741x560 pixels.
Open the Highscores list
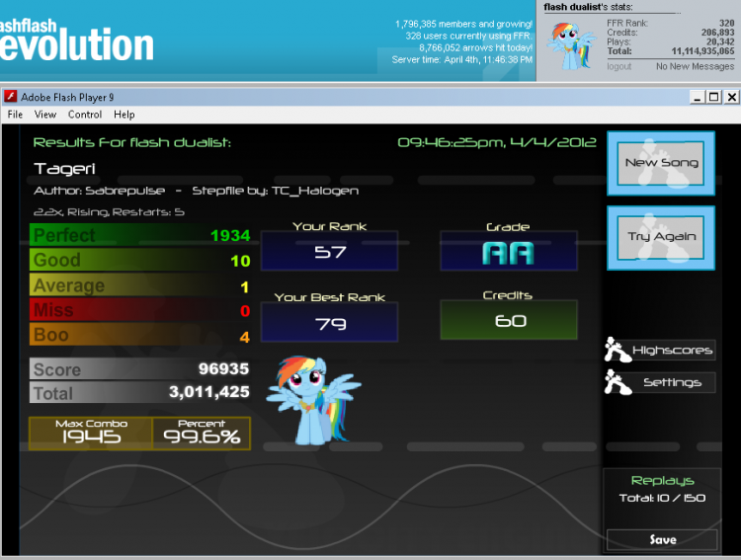click(x=672, y=351)
